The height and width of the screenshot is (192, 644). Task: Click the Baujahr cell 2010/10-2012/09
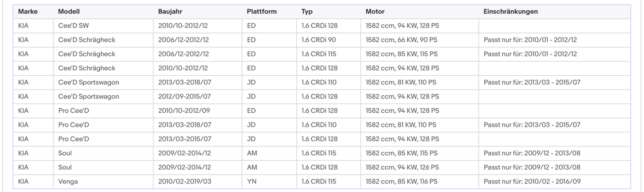click(183, 111)
